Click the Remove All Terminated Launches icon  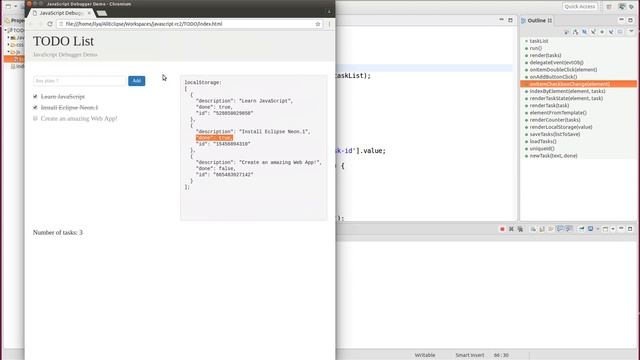click(x=520, y=229)
